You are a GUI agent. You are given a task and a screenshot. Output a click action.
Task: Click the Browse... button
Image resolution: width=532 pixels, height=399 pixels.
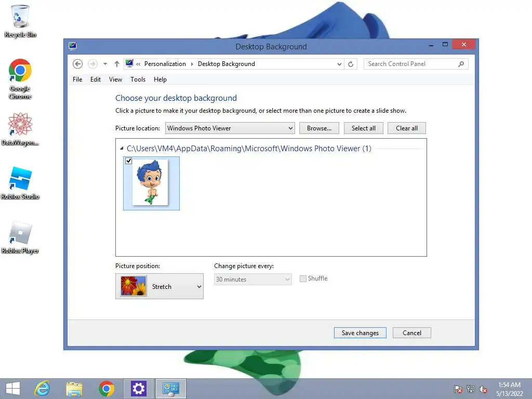(x=319, y=128)
